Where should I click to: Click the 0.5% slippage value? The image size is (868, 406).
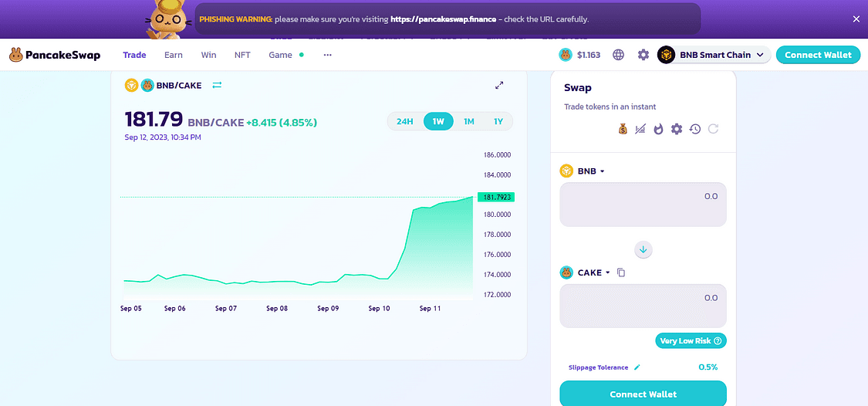(x=708, y=367)
